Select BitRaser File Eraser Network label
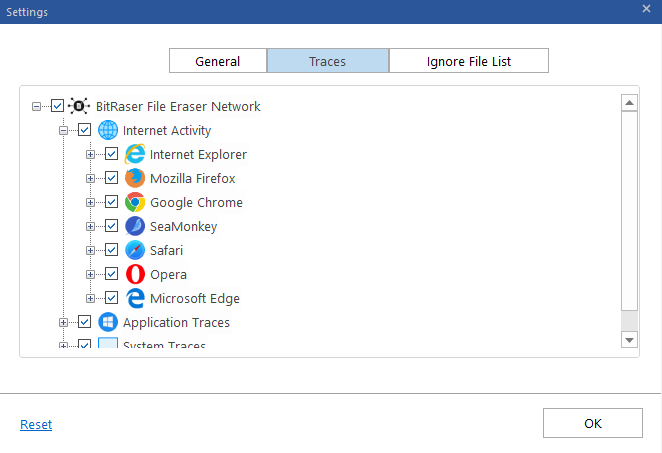 178,106
